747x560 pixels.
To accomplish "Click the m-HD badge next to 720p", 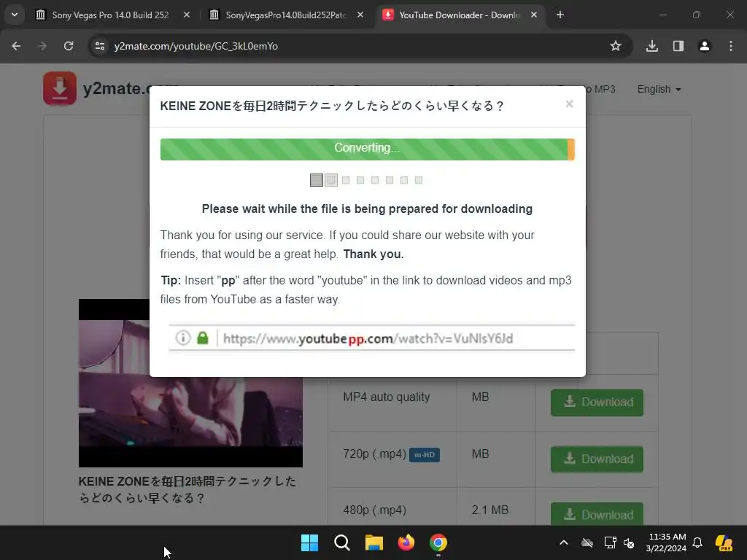I will coord(425,455).
